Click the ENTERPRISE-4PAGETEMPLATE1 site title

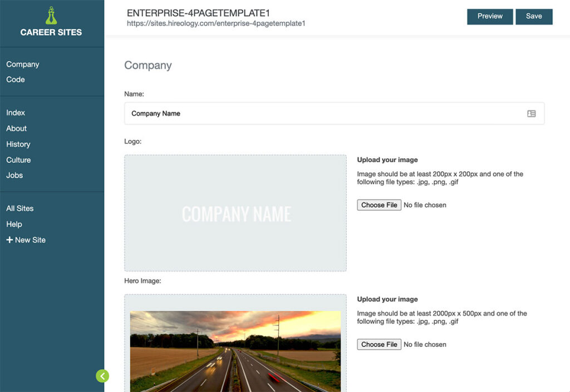coord(199,13)
